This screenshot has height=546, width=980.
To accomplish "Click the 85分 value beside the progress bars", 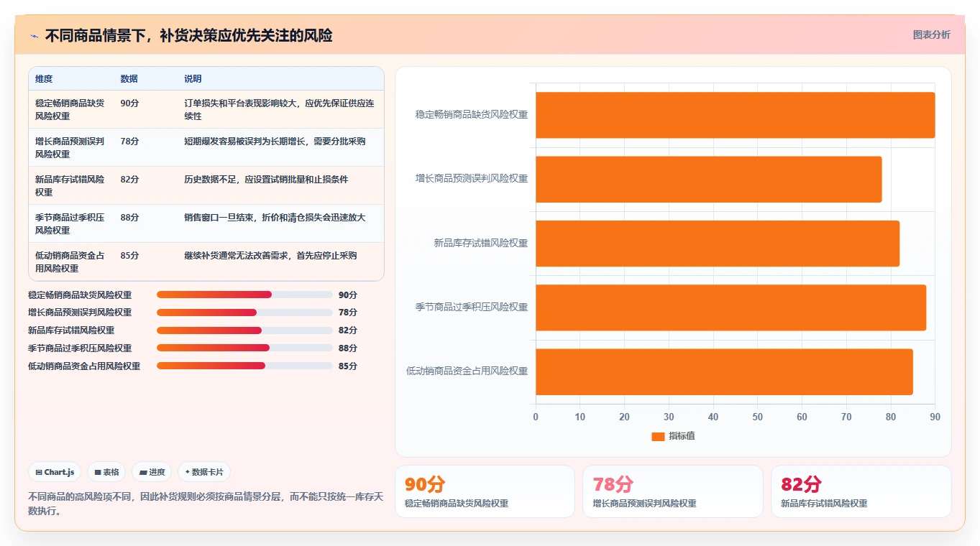I will pos(348,366).
